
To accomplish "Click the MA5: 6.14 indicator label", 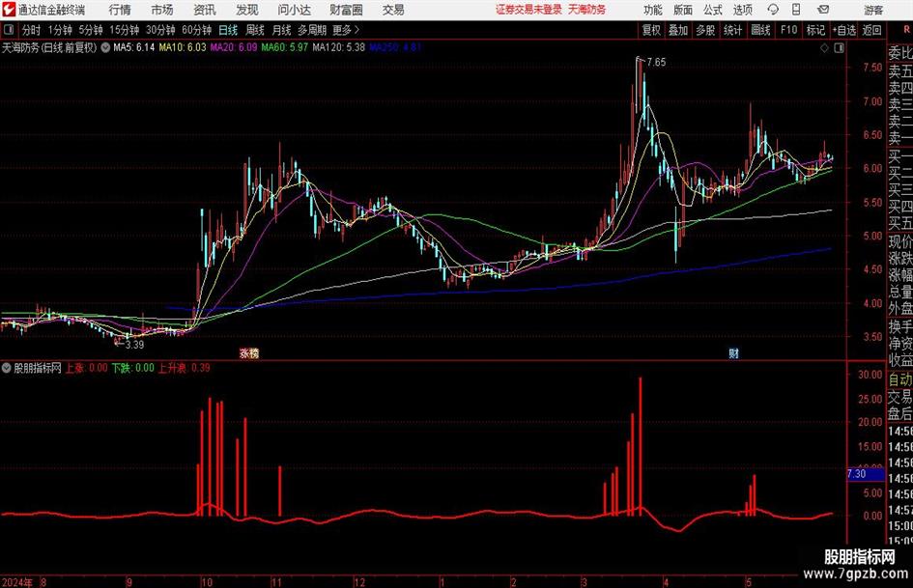I will (134, 47).
